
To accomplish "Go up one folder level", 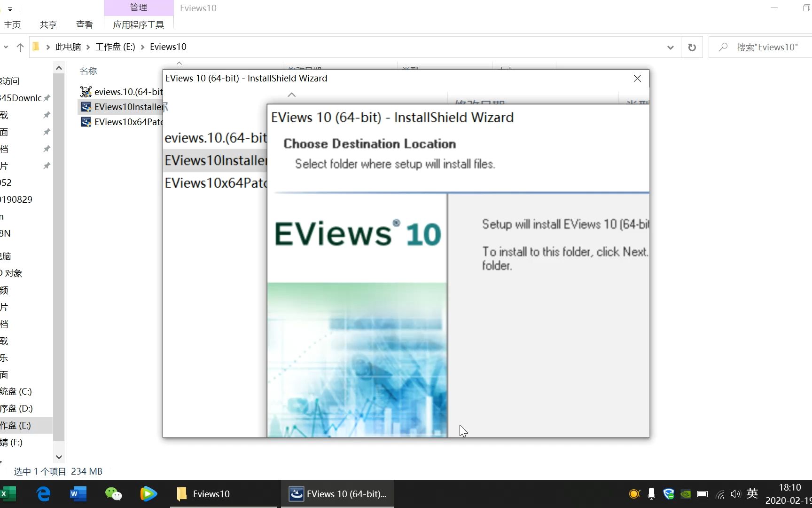I will pyautogui.click(x=20, y=47).
